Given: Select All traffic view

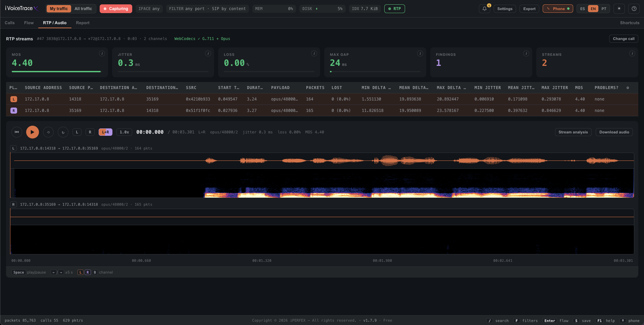Looking at the screenshot, I should pyautogui.click(x=83, y=9).
